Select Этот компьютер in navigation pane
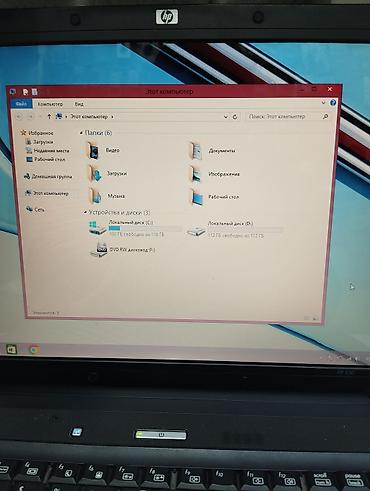Viewport: 370px width, 491px height. [x=51, y=193]
